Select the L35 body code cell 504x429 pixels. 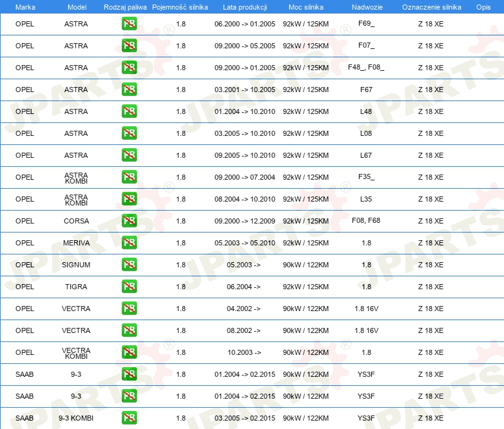366,199
